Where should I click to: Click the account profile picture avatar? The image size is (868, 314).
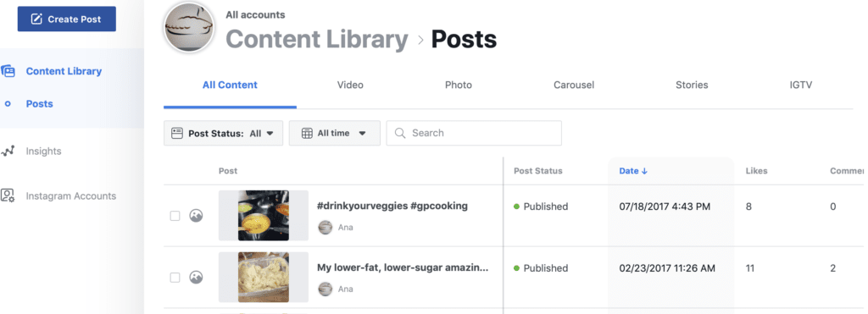tap(189, 27)
